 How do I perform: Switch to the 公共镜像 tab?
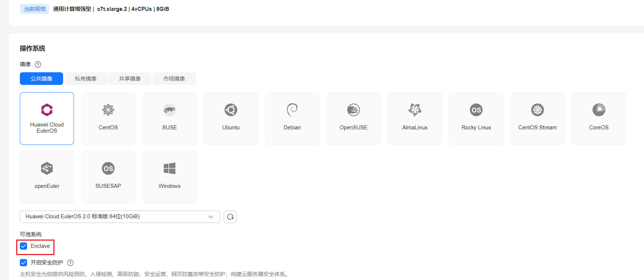(x=41, y=78)
